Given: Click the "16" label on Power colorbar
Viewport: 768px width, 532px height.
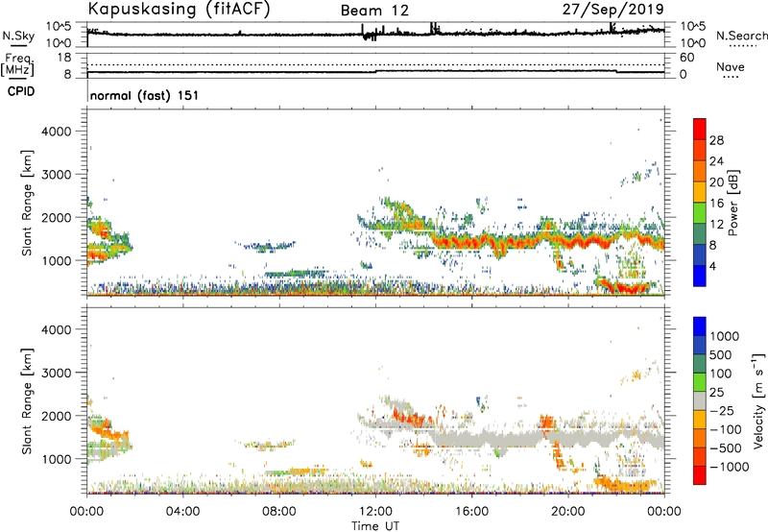Looking at the screenshot, I should point(716,204).
